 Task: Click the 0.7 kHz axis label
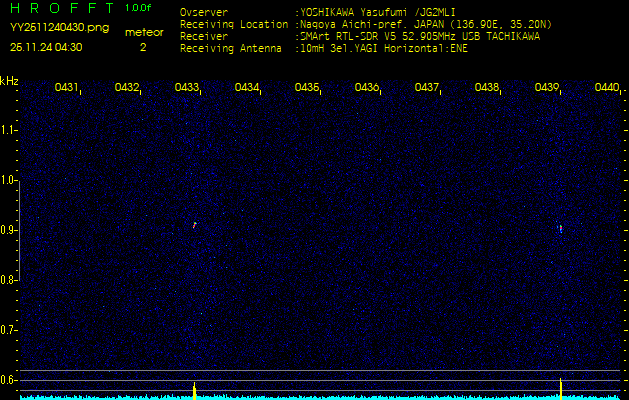coord(9,330)
